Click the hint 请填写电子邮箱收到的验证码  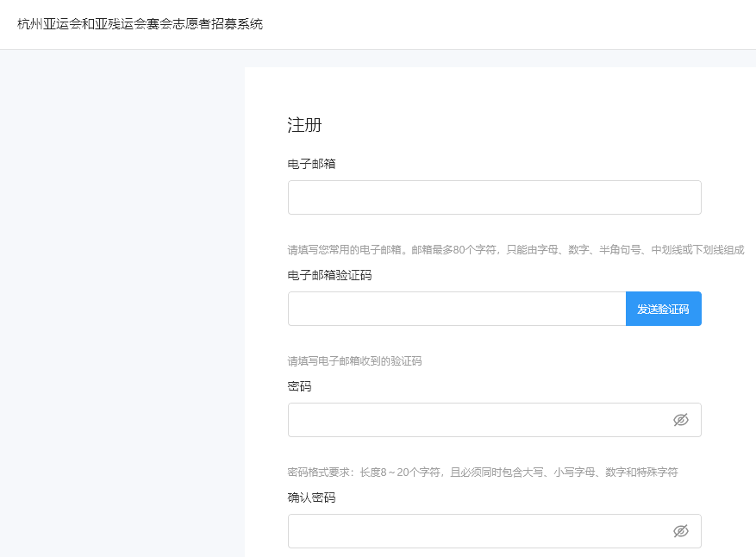pos(354,361)
